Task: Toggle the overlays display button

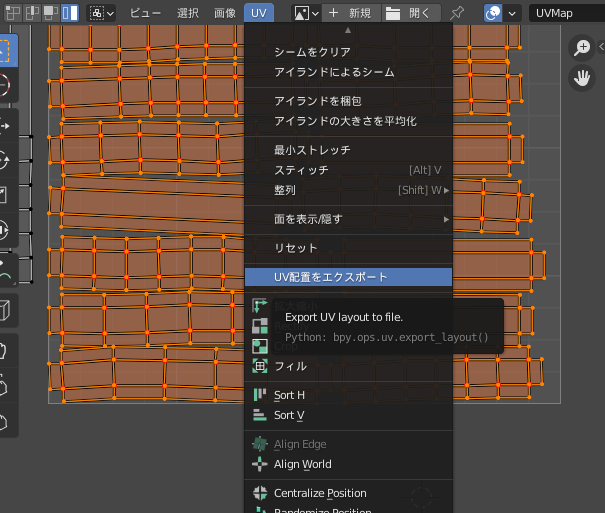Action: coord(493,13)
